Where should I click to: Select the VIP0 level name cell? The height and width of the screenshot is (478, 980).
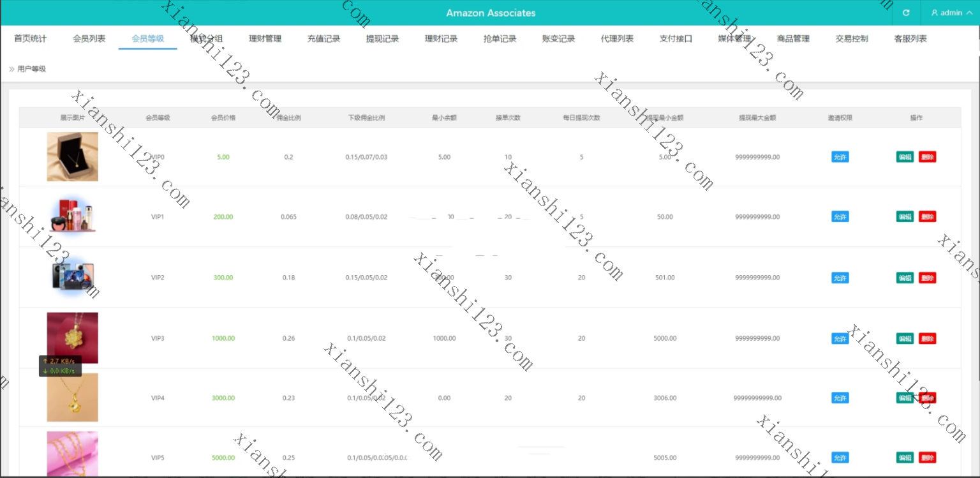(x=158, y=157)
